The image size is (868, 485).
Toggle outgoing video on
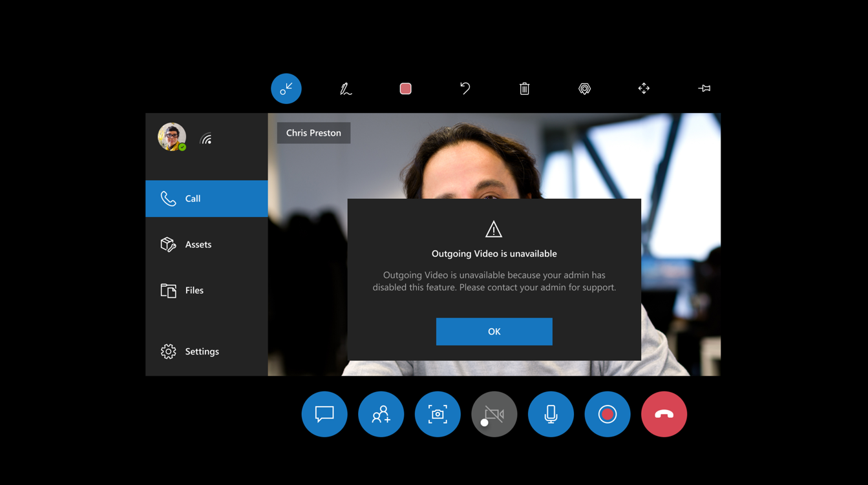[x=494, y=414]
